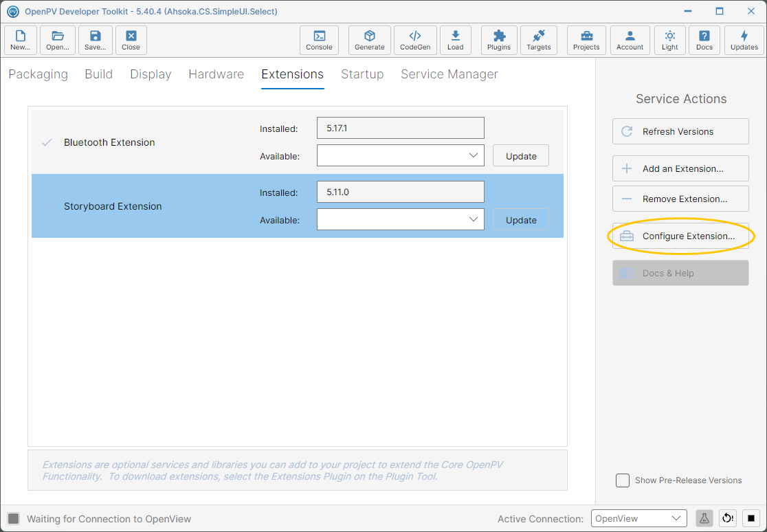The height and width of the screenshot is (532, 767).
Task: Click the OpenPV app logo in the title bar
Action: coord(13,11)
